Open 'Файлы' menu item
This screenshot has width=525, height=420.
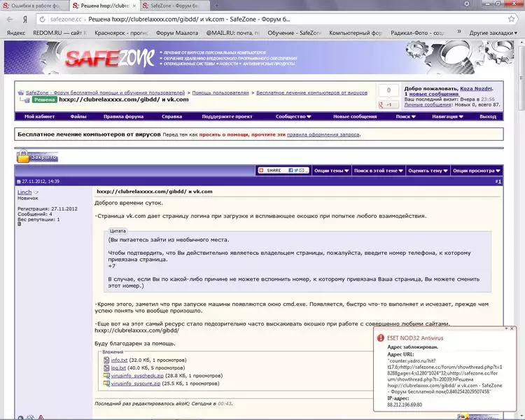[x=78, y=117]
